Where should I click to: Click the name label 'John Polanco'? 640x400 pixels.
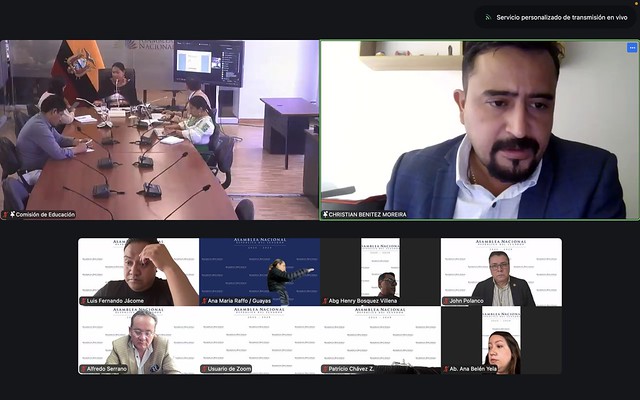pos(467,301)
